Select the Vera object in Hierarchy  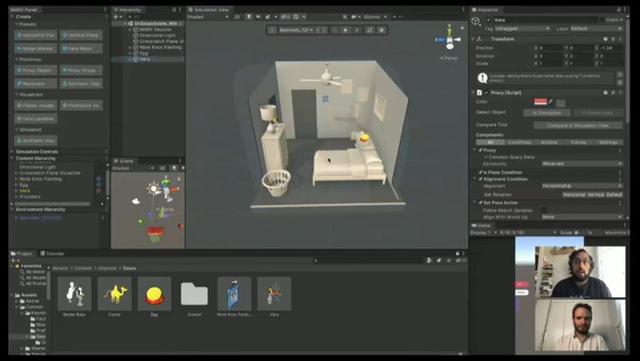click(x=145, y=59)
